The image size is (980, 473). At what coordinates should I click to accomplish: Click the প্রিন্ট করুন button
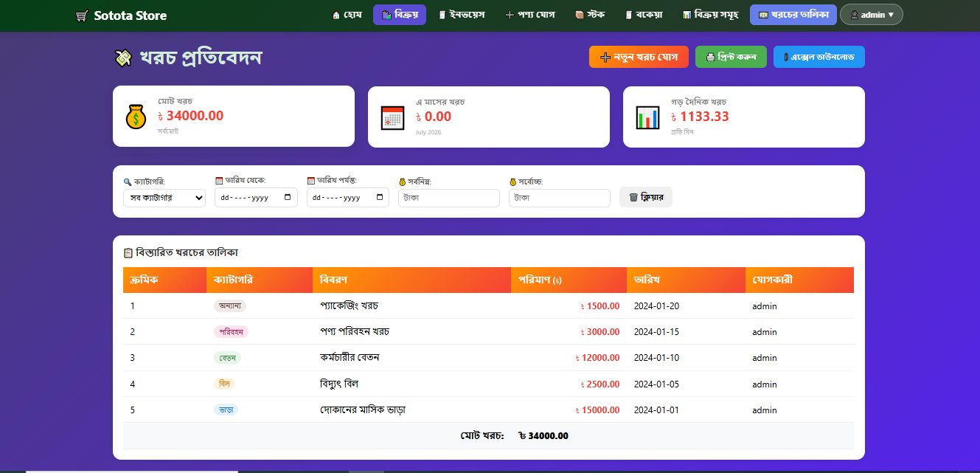(x=731, y=57)
